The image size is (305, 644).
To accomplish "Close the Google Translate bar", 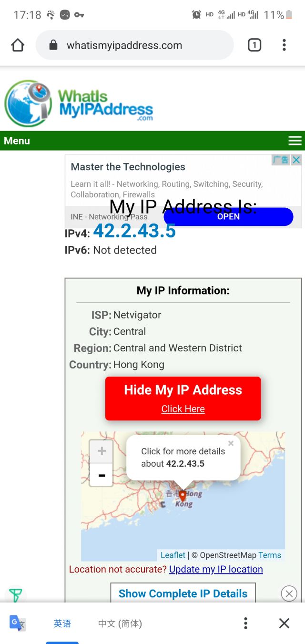I will (x=284, y=623).
